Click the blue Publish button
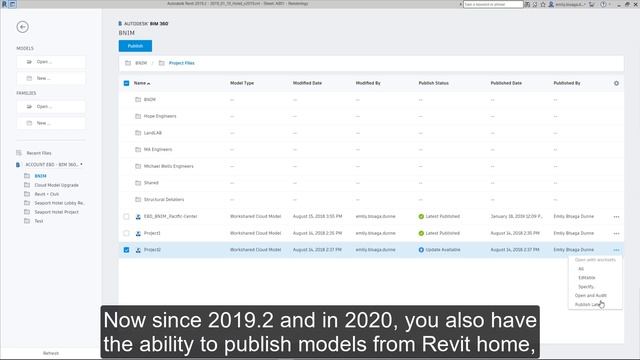This screenshot has height=360, width=640. coord(135,46)
